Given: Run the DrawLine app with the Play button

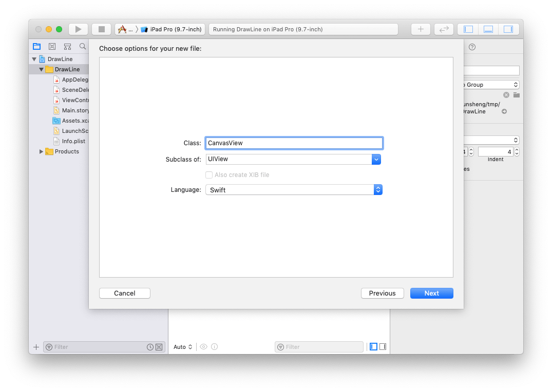Looking at the screenshot, I should click(78, 29).
